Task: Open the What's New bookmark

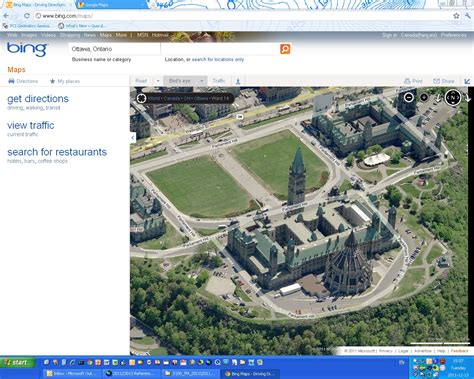Action: [x=82, y=26]
